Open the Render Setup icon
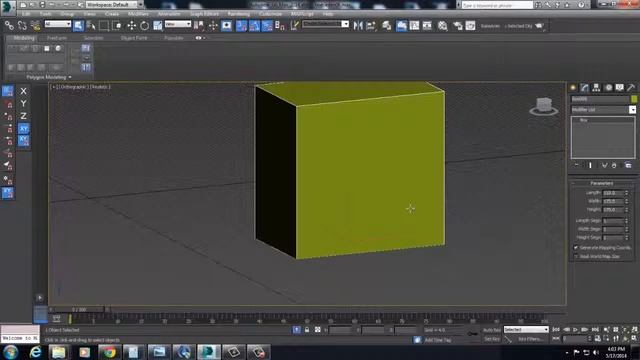The image size is (640, 360). [x=458, y=26]
